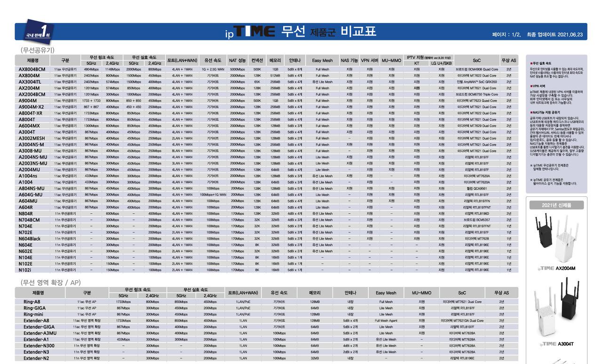Viewport: 602px width, 364px height.
Task: Click the AX3004ITL product name
Action: click(30, 81)
